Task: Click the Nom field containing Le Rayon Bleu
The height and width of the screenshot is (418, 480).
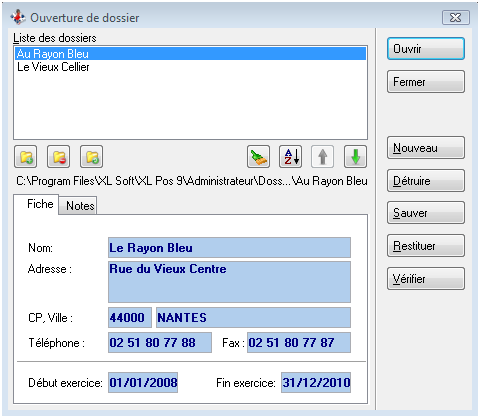Action: click(229, 248)
